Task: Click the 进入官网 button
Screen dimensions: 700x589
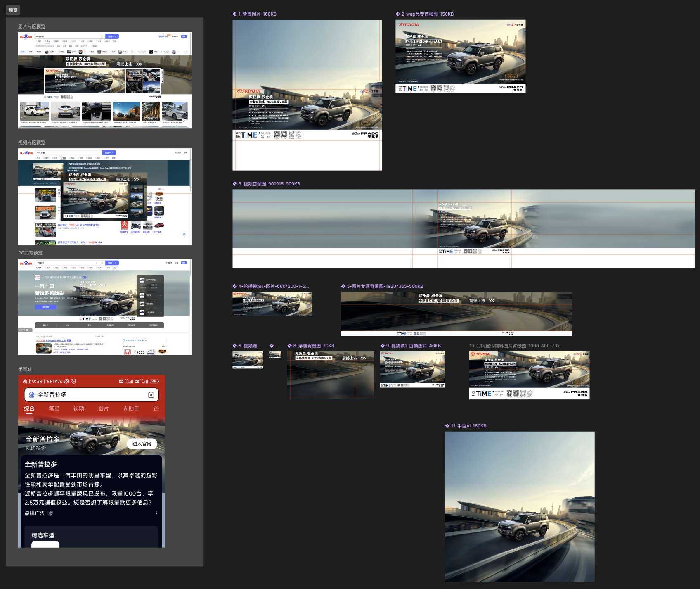Action: tap(142, 444)
